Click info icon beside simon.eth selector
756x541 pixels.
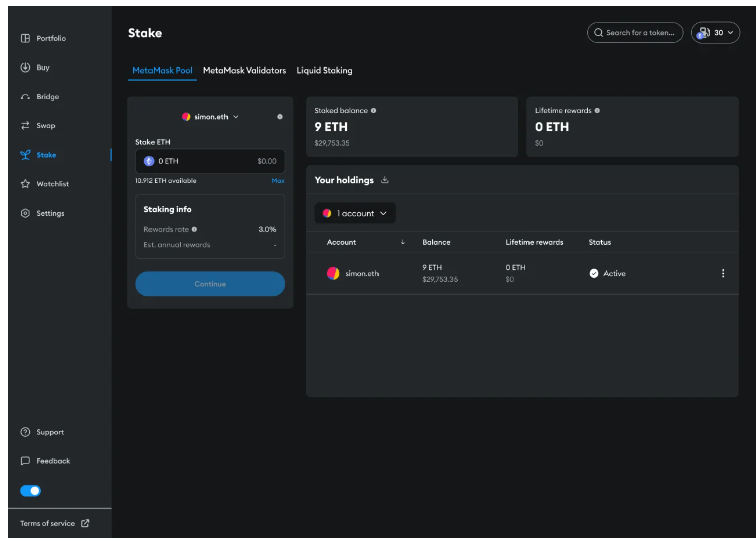click(x=280, y=117)
